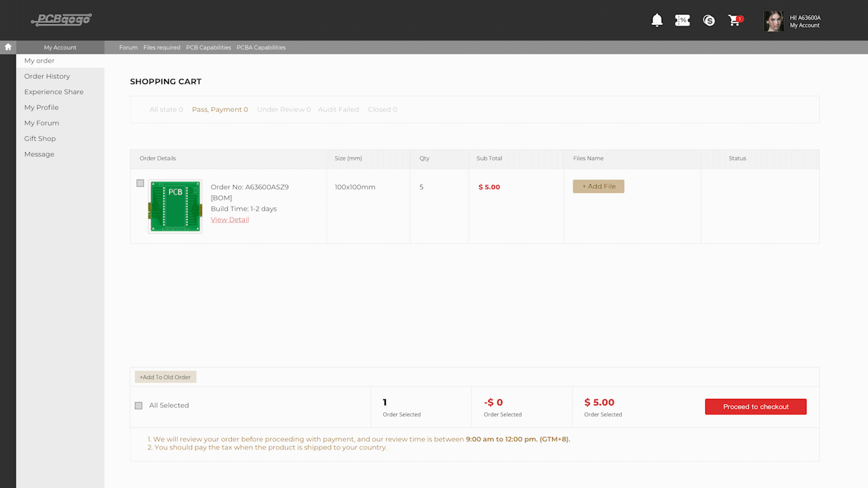
Task: Select the Pass, Payment tab
Action: tap(220, 109)
